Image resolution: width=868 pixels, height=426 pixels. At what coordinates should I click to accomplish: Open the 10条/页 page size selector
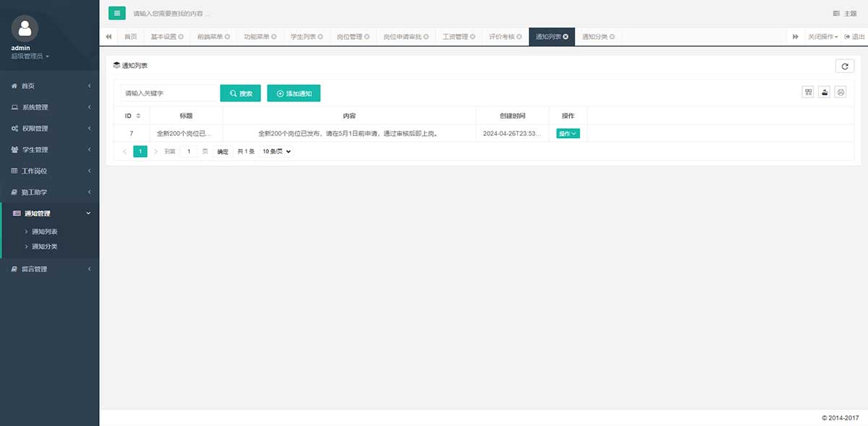pyautogui.click(x=276, y=152)
